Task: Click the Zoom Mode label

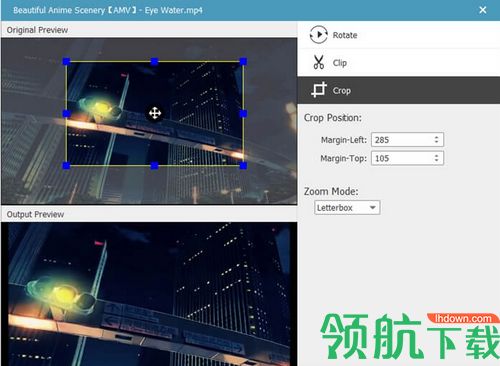Action: click(331, 192)
